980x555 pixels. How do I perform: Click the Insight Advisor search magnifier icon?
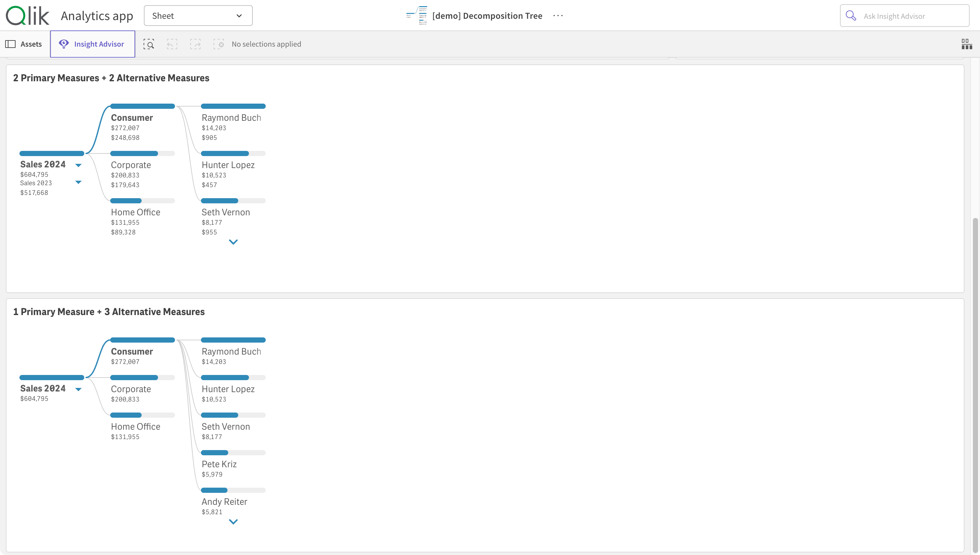point(851,16)
